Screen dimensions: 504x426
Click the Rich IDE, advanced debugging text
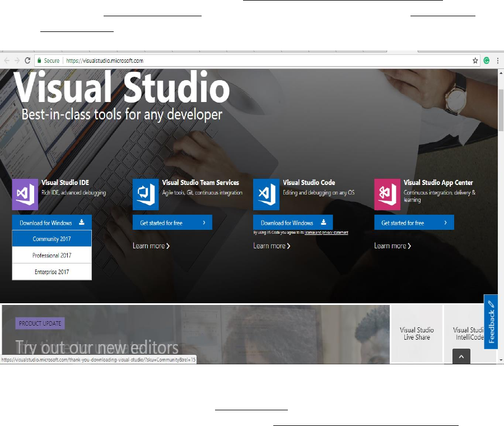(73, 192)
